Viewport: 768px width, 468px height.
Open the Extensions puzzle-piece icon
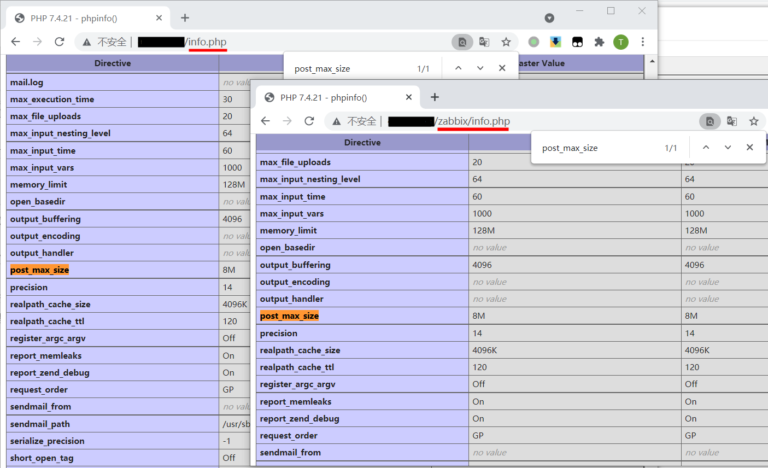click(599, 42)
